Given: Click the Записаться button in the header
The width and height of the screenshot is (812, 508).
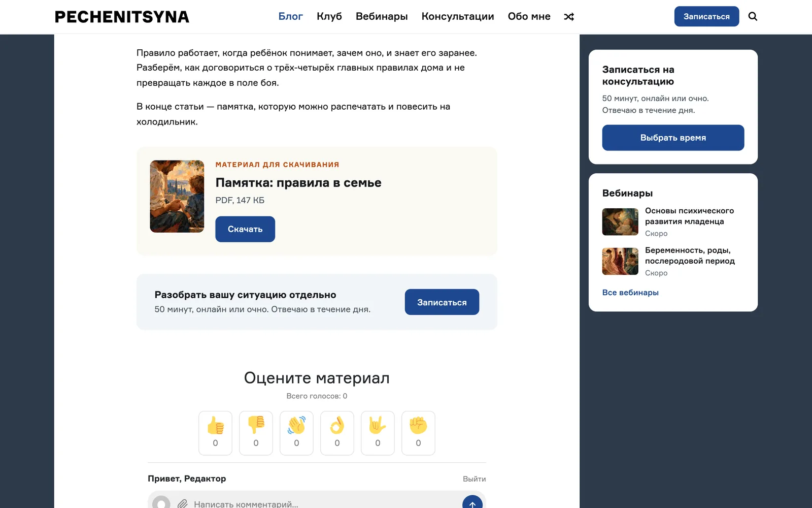Looking at the screenshot, I should (706, 16).
